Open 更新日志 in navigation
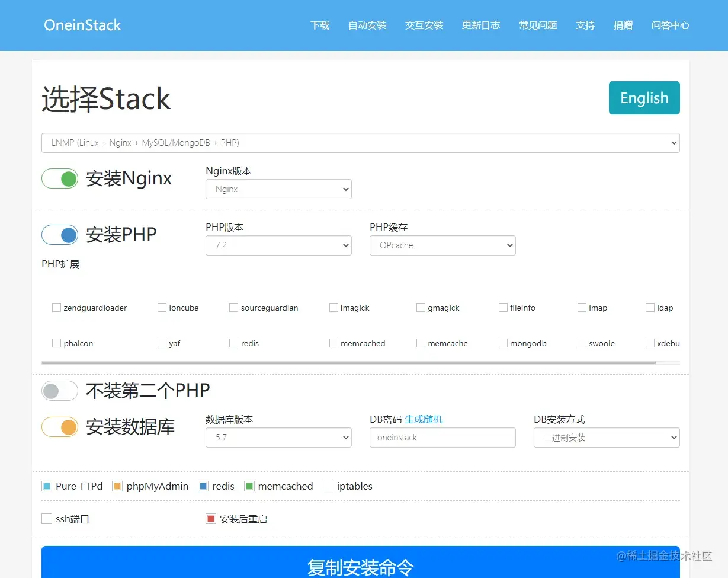 pyautogui.click(x=481, y=25)
